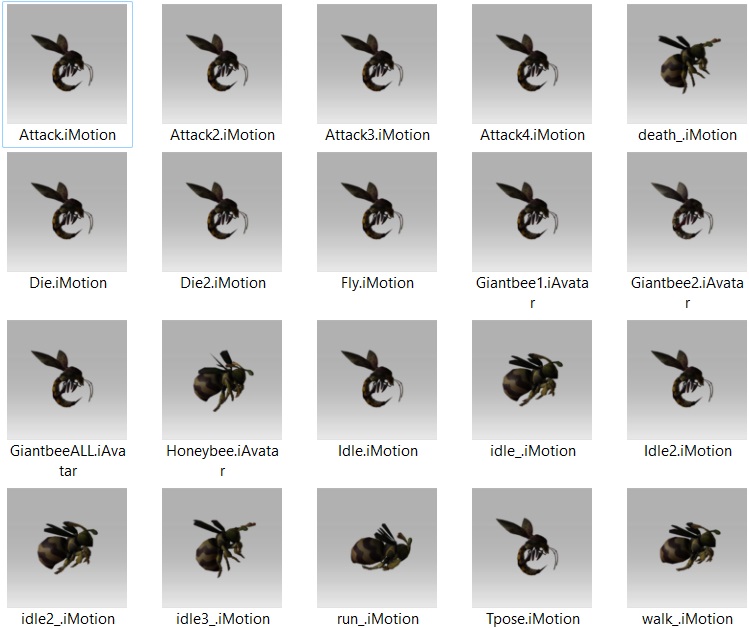Click the Tpose.iMotion thumbnail

pyautogui.click(x=532, y=548)
